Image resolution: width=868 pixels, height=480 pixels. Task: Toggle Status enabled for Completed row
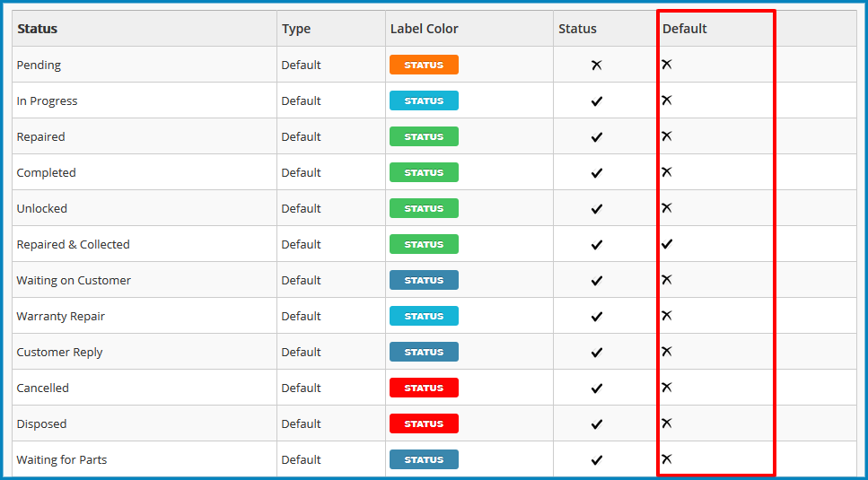pos(596,173)
